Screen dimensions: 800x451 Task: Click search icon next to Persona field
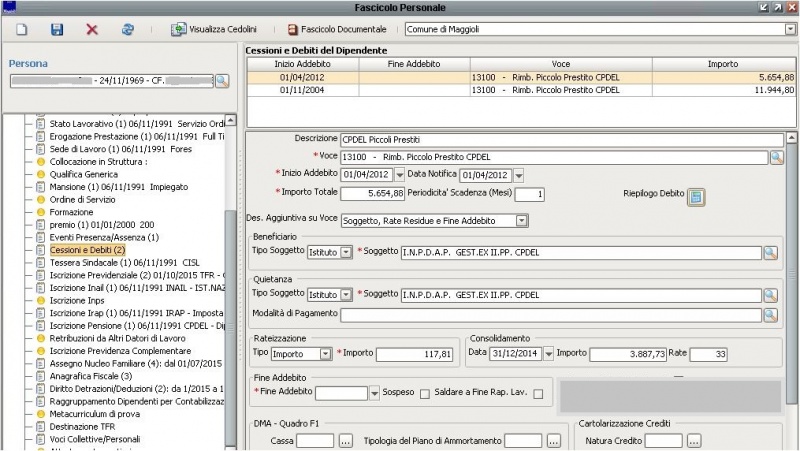tap(222, 81)
